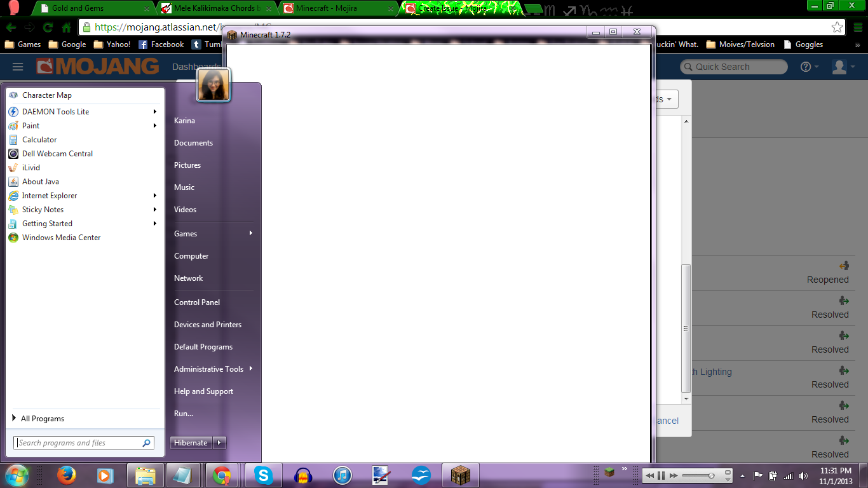Toggle the Jira sidebar hamburger icon

click(18, 67)
